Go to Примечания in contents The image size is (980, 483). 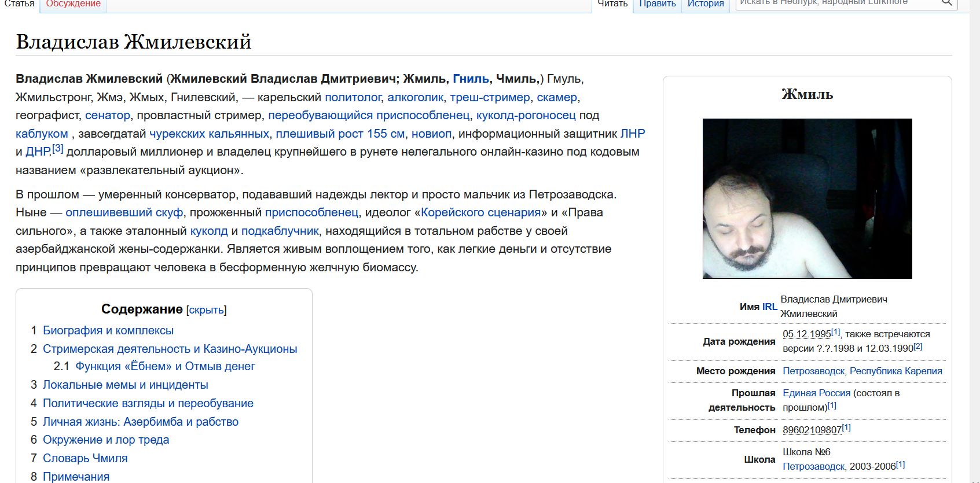pyautogui.click(x=76, y=477)
